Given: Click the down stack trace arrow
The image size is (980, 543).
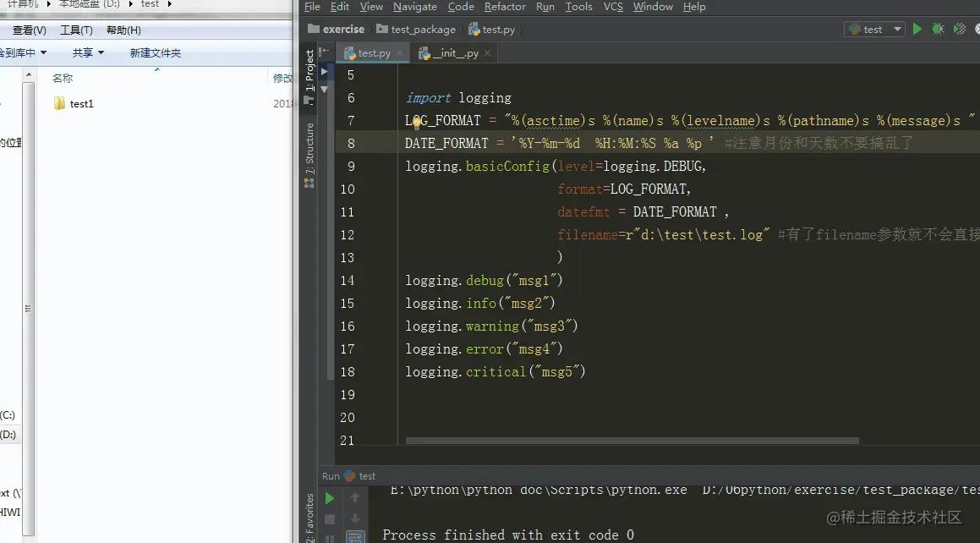Looking at the screenshot, I should pos(355,518).
